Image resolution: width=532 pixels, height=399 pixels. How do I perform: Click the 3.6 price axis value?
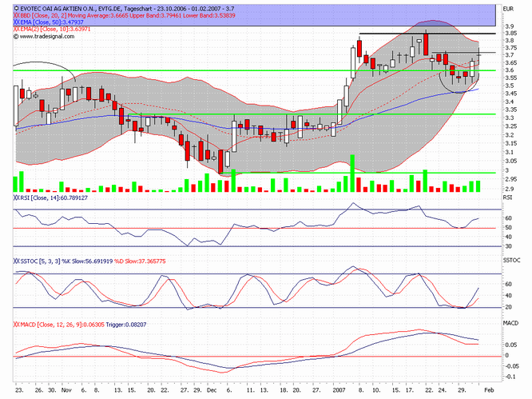pos(510,70)
